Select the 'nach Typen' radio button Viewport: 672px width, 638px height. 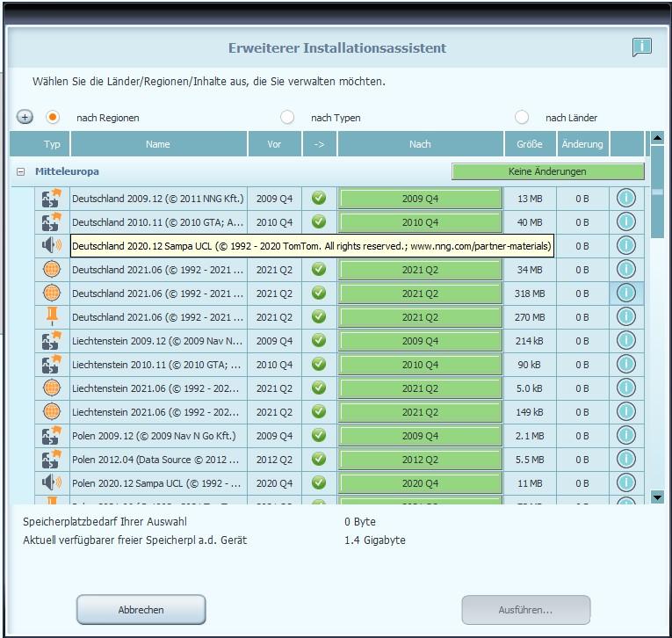pyautogui.click(x=287, y=117)
